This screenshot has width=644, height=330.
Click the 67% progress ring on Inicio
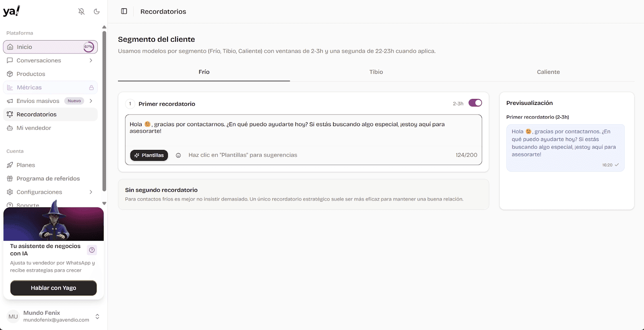tap(89, 47)
